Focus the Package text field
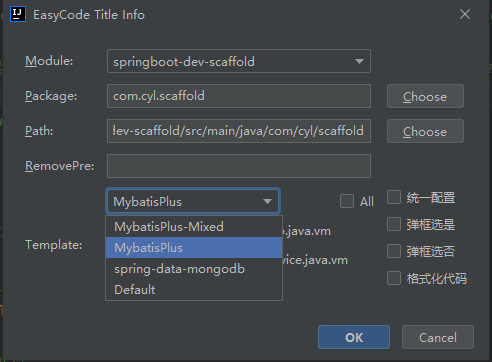 coord(239,96)
